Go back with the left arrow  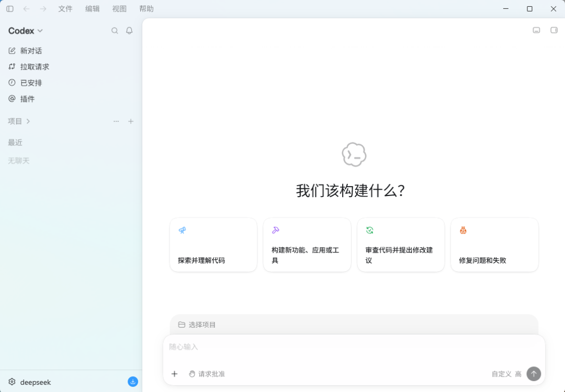pyautogui.click(x=26, y=9)
